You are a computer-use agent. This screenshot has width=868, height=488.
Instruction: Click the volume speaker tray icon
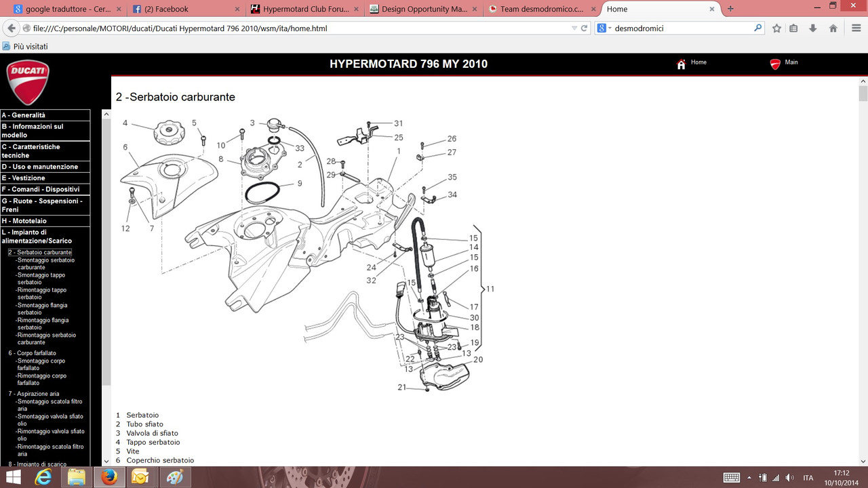[x=789, y=478]
